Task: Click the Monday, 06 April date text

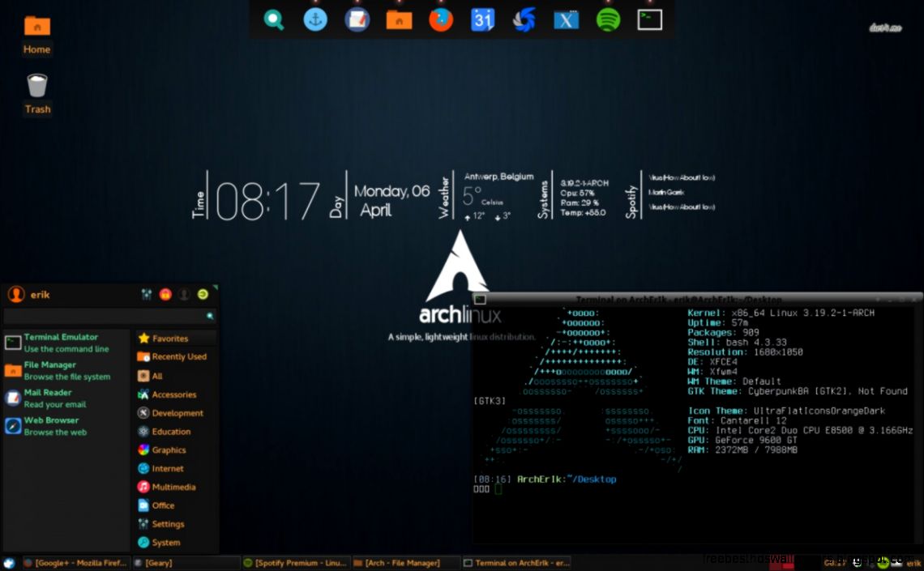Action: (391, 200)
